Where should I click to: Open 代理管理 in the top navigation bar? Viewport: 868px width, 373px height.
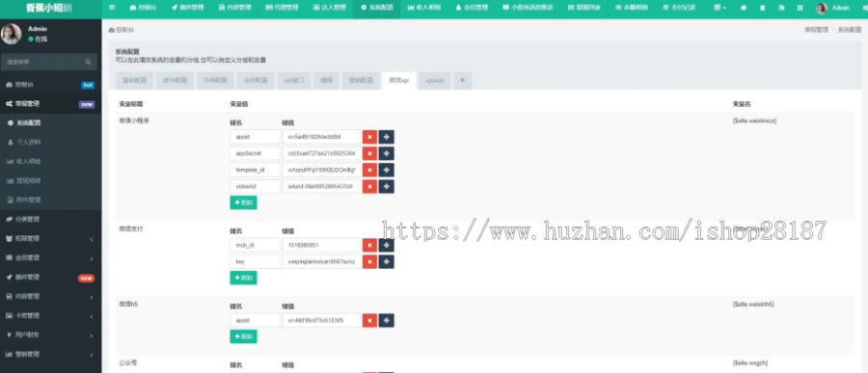283,9
